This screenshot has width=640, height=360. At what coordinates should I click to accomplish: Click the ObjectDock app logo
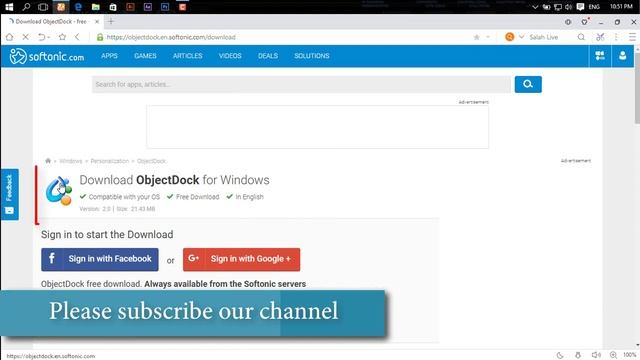[x=59, y=191]
